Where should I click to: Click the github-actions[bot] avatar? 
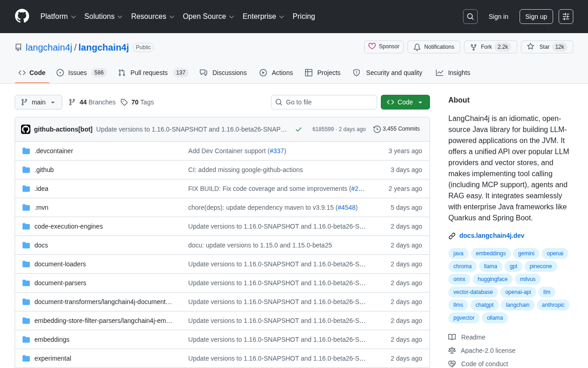(26, 129)
